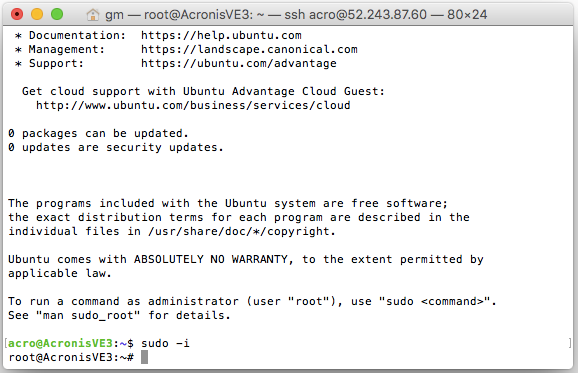The image size is (578, 373).
Task: Click the root@AcronisVE3:~# prompt line
Action: point(71,358)
